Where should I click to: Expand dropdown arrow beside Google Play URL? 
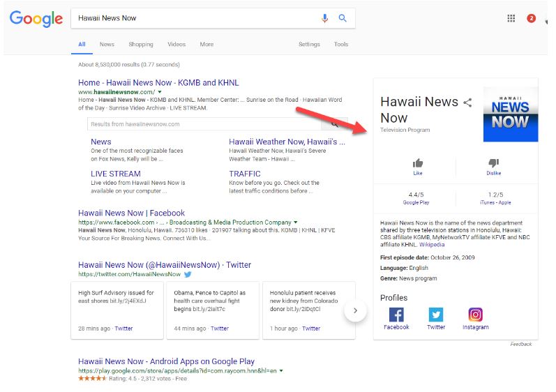click(x=281, y=371)
